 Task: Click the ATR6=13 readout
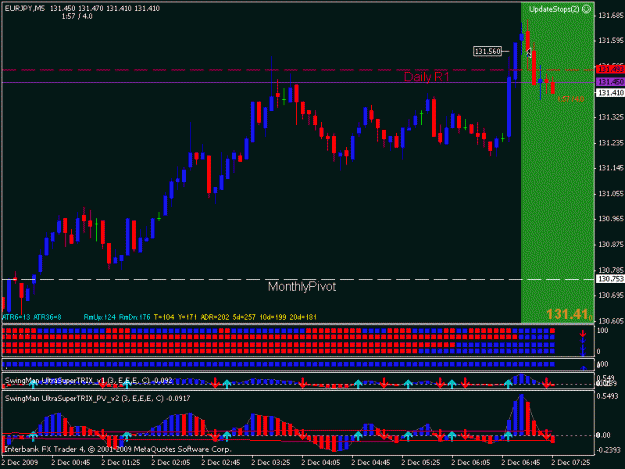(x=16, y=317)
